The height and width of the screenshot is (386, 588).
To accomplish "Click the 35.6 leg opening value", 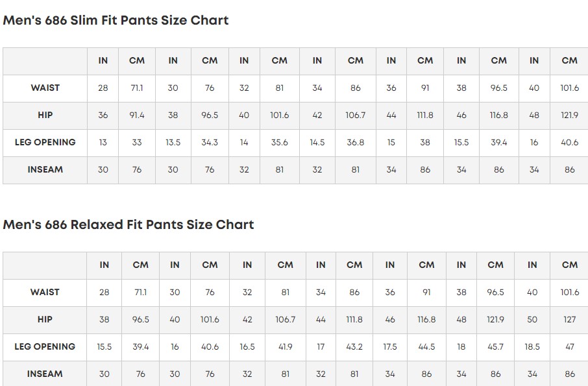I will pyautogui.click(x=280, y=142).
